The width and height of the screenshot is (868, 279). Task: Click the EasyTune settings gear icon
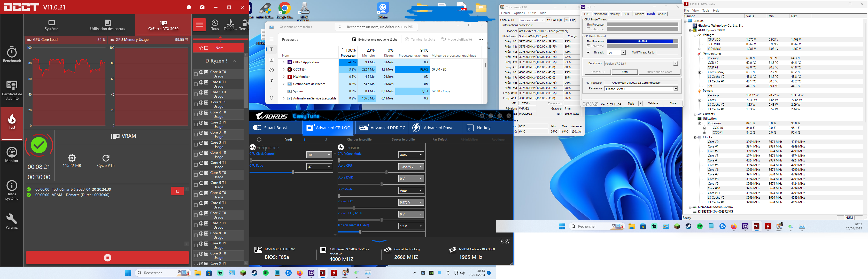tap(482, 116)
